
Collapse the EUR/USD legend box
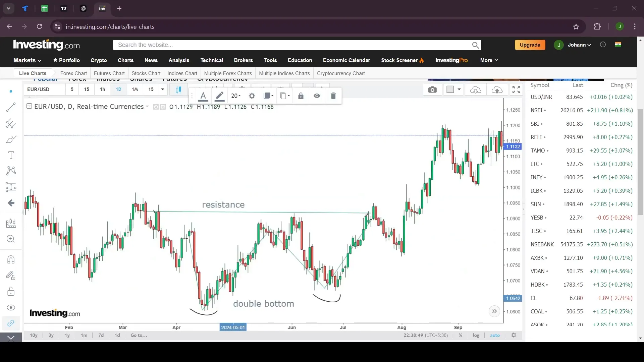(29, 106)
